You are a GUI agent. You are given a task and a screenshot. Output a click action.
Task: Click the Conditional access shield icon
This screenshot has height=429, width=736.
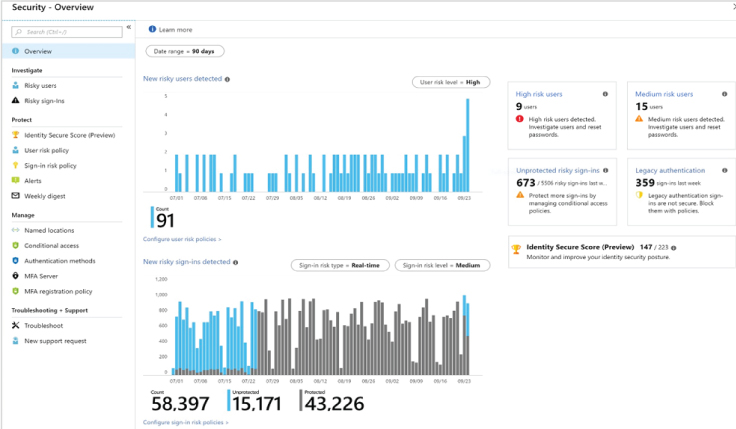click(16, 245)
